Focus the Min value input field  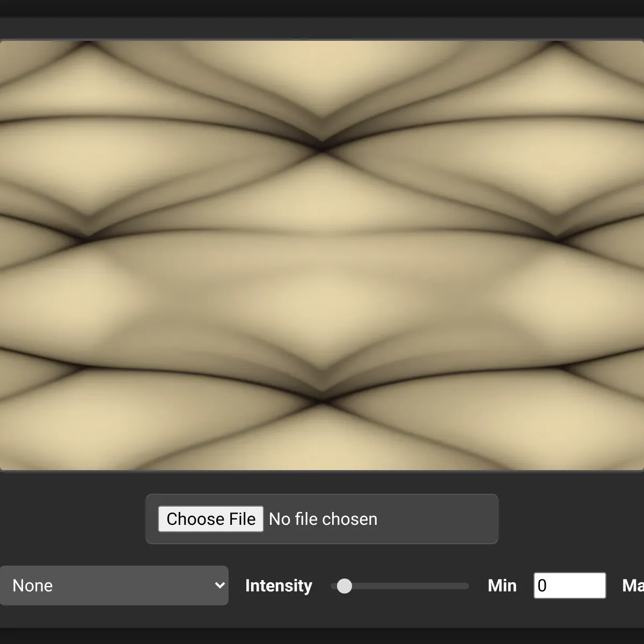(570, 586)
